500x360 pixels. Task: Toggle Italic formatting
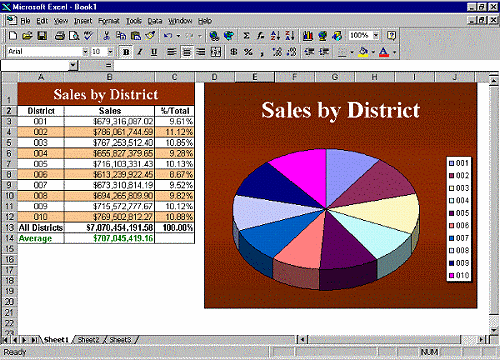(140, 52)
